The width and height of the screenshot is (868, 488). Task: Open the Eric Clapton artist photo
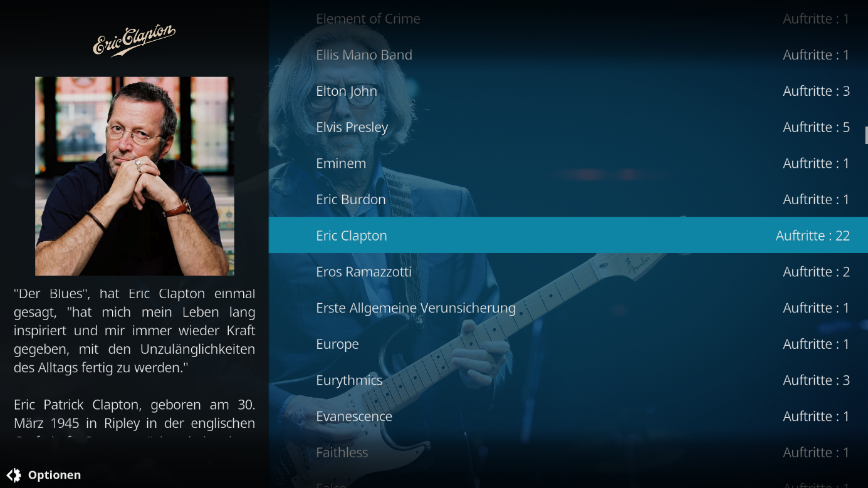(135, 176)
